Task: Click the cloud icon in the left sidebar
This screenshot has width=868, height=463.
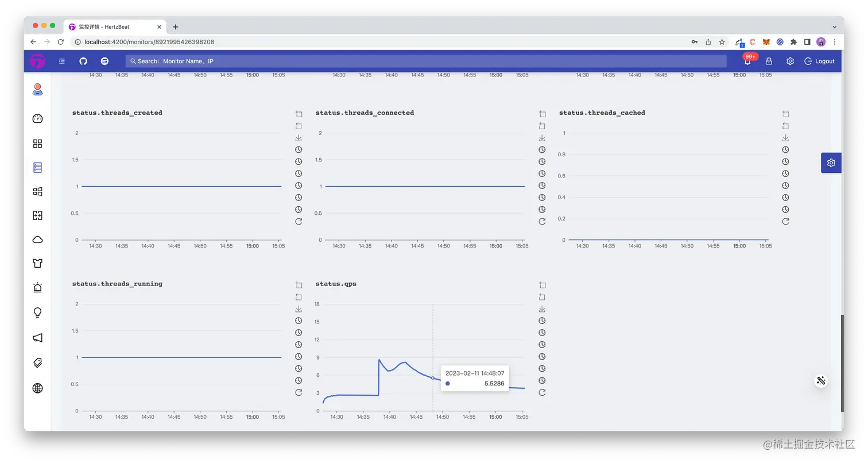Action: (x=37, y=239)
